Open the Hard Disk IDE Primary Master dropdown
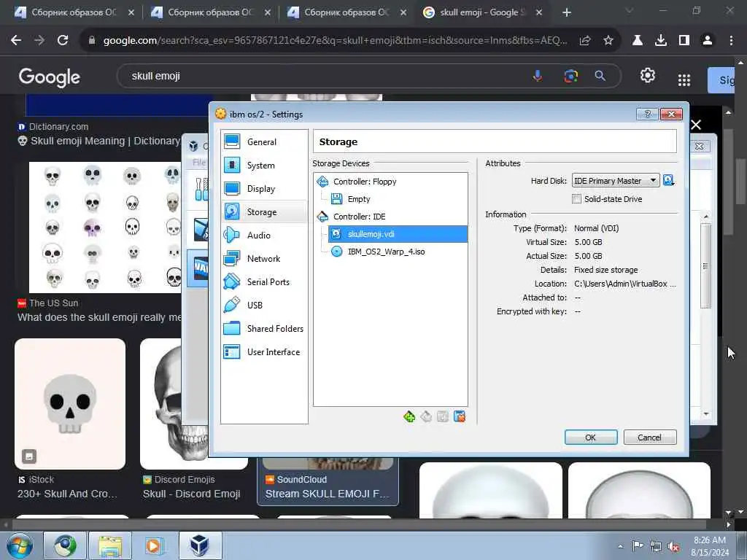 point(616,181)
